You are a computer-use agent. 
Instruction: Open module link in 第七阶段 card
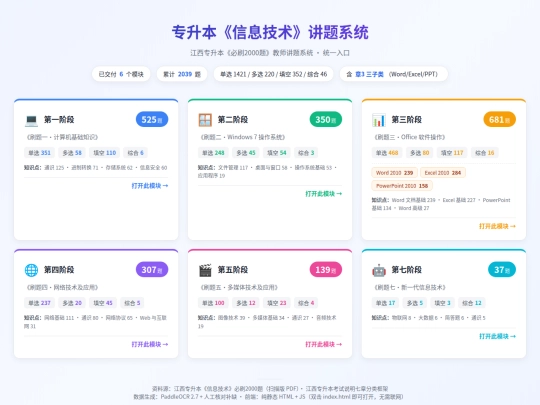497,336
